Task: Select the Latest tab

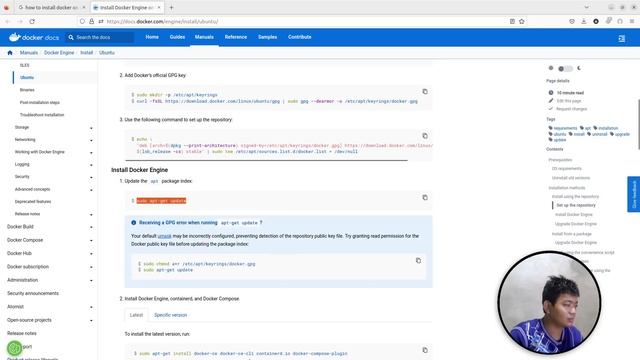Action: pyautogui.click(x=136, y=315)
